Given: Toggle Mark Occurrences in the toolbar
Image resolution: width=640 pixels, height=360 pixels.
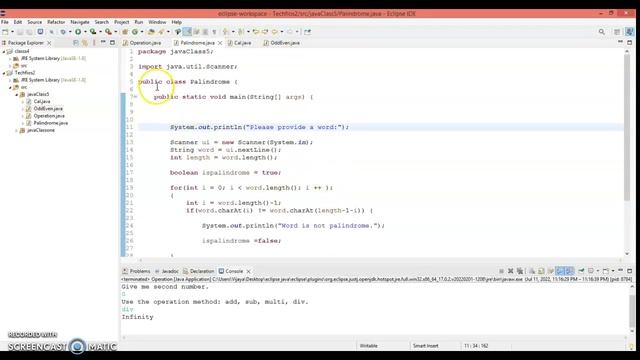Looking at the screenshot, I should pos(187,32).
